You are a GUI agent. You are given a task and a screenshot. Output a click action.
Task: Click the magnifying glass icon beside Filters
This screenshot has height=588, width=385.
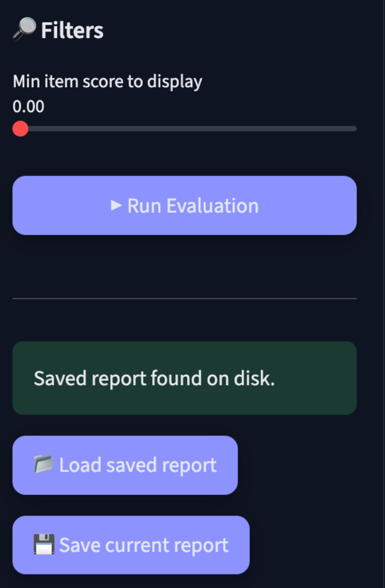click(24, 29)
